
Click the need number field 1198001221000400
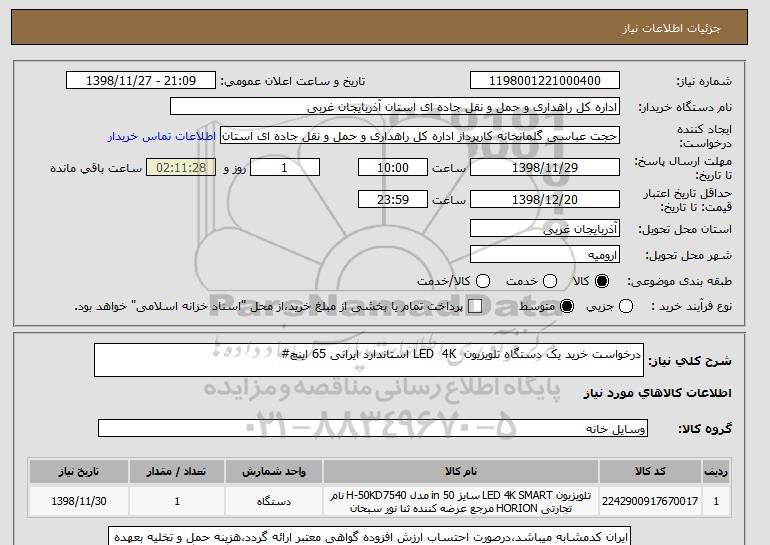pos(545,81)
